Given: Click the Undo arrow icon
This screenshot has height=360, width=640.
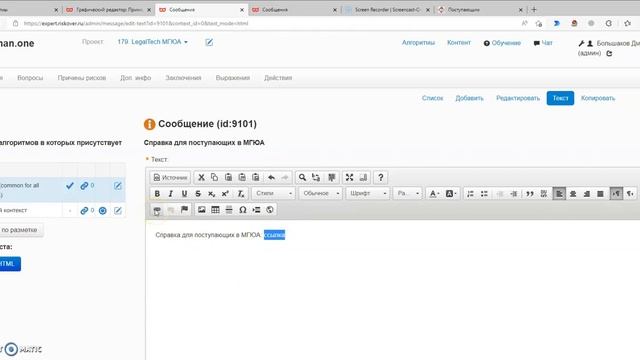Looking at the screenshot, I should click(271, 178).
